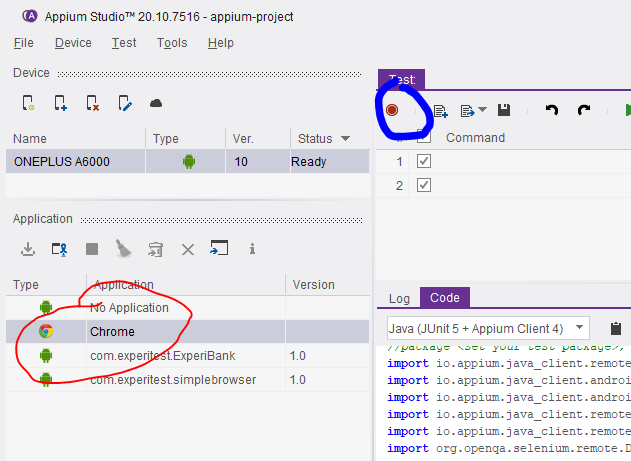
Task: Click the 1.0 version of simplebrowser
Action: (x=297, y=379)
